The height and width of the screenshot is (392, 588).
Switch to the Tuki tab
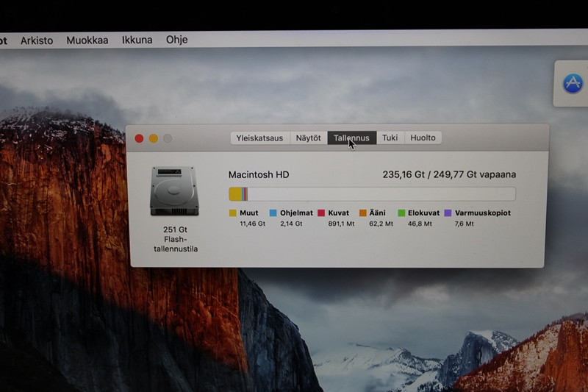[x=390, y=138]
